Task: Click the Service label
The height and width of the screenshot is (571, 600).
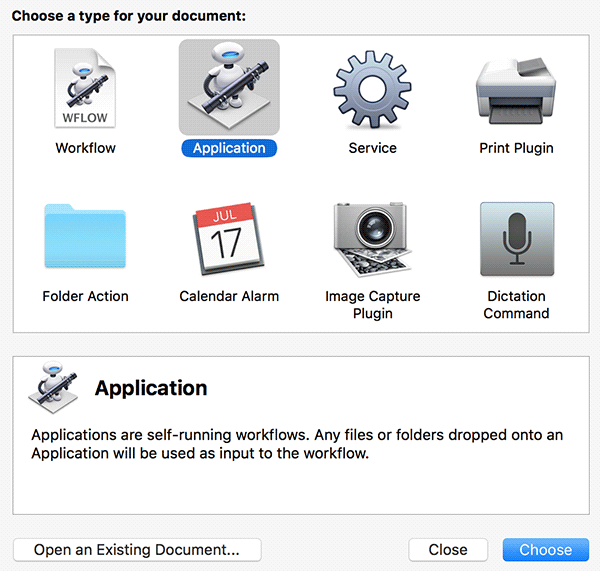Action: tap(372, 148)
